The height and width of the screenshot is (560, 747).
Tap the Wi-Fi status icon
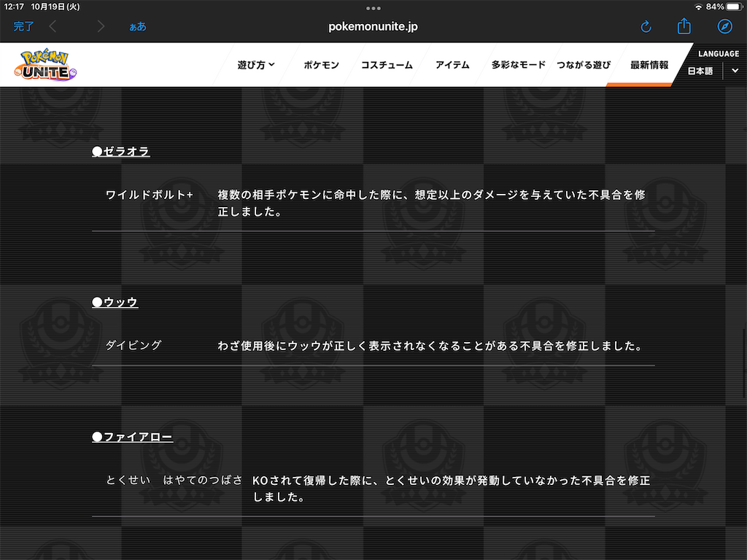[x=698, y=7]
